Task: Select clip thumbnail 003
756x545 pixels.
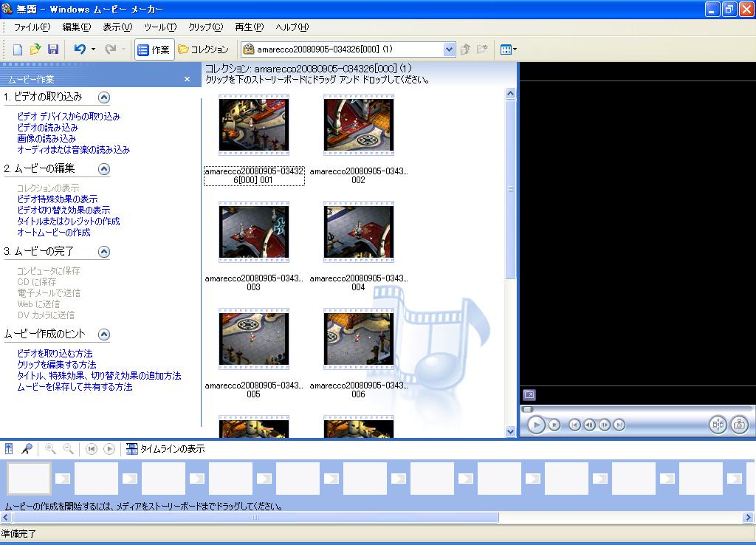Action: 254,232
